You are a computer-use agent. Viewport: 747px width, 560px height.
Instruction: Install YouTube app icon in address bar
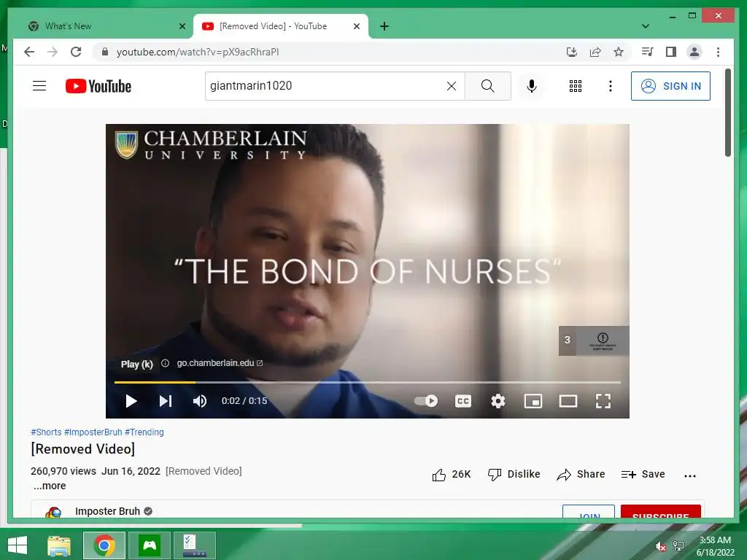pyautogui.click(x=572, y=52)
